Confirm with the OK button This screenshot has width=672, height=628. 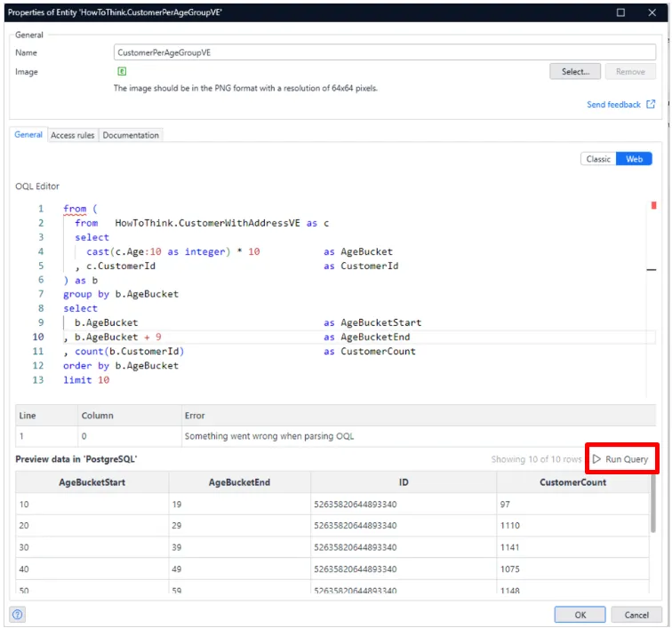click(580, 615)
